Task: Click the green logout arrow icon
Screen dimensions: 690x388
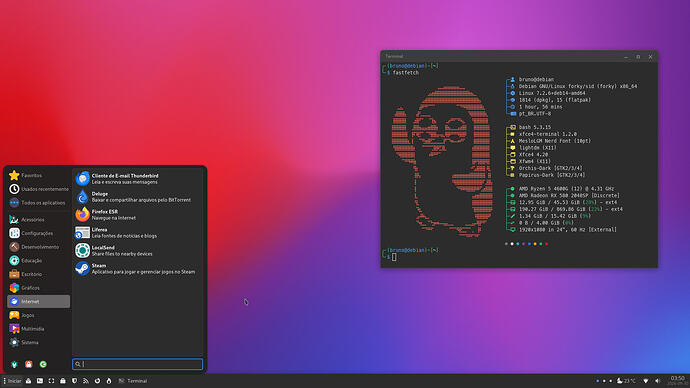Action: (x=43, y=364)
